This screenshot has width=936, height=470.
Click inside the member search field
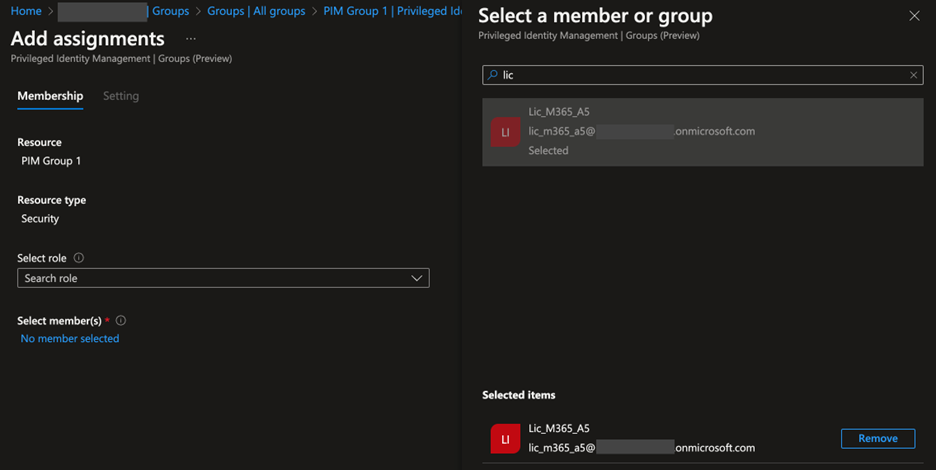(x=703, y=75)
